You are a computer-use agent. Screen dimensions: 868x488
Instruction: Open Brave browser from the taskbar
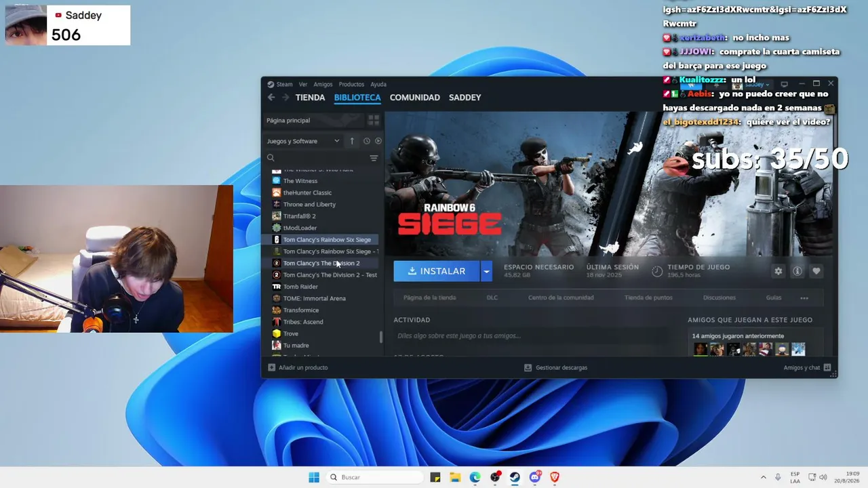[555, 477]
